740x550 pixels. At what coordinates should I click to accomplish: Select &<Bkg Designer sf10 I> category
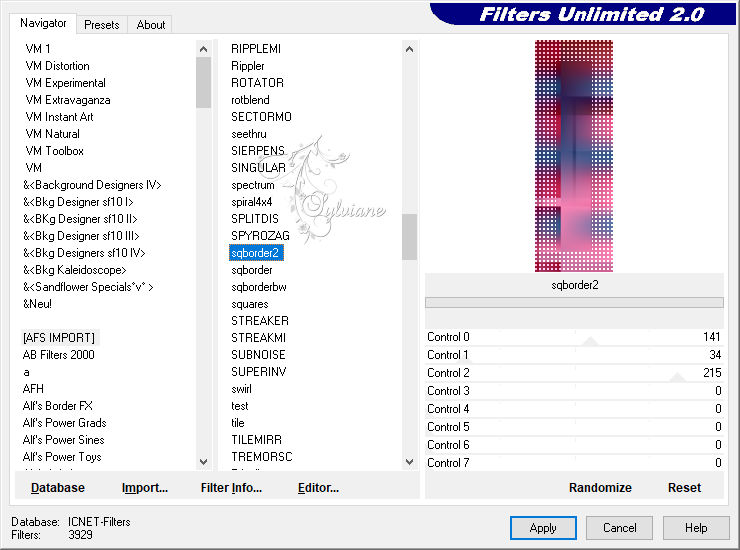78,202
